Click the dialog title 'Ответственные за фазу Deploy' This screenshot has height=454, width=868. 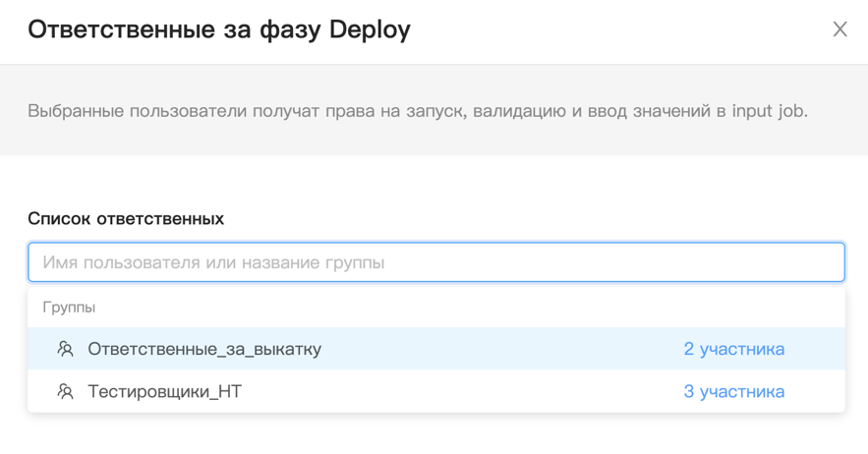(x=218, y=29)
